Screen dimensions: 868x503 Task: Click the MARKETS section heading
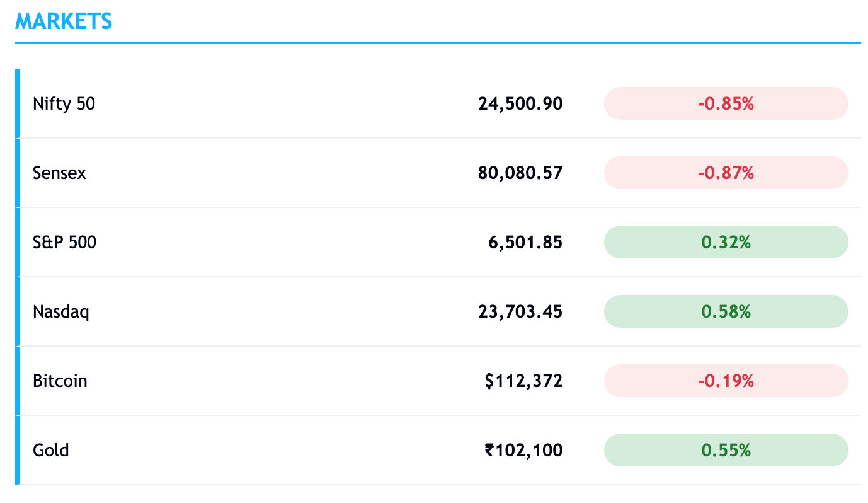(x=64, y=21)
